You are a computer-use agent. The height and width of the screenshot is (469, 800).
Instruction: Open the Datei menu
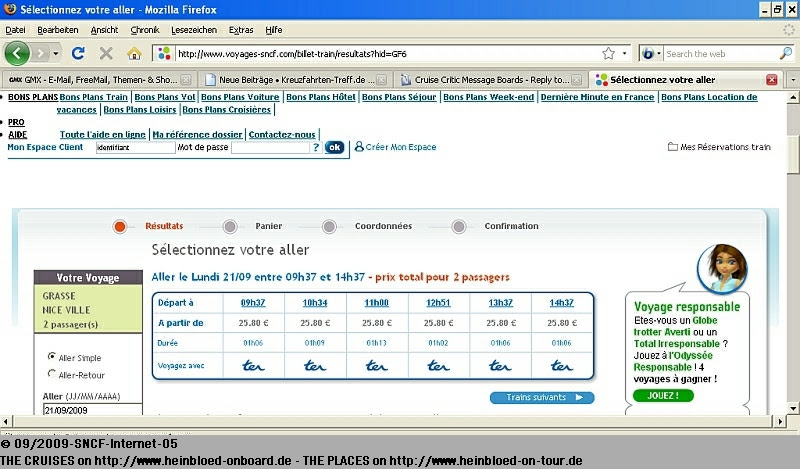(15, 30)
